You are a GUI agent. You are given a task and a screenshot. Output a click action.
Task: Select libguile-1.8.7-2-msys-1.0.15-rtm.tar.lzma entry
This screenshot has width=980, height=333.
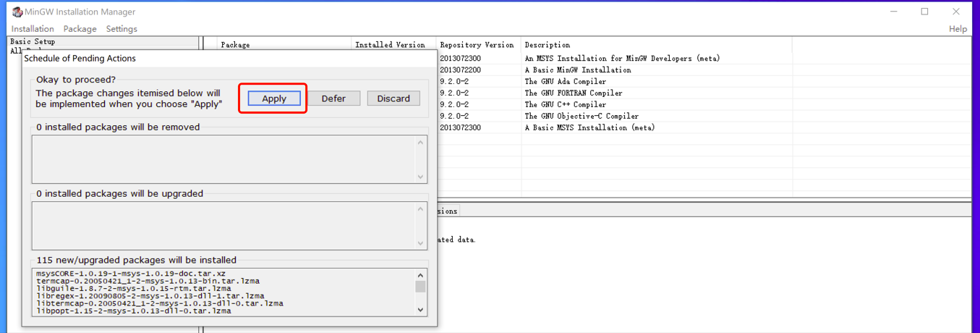pos(133,288)
